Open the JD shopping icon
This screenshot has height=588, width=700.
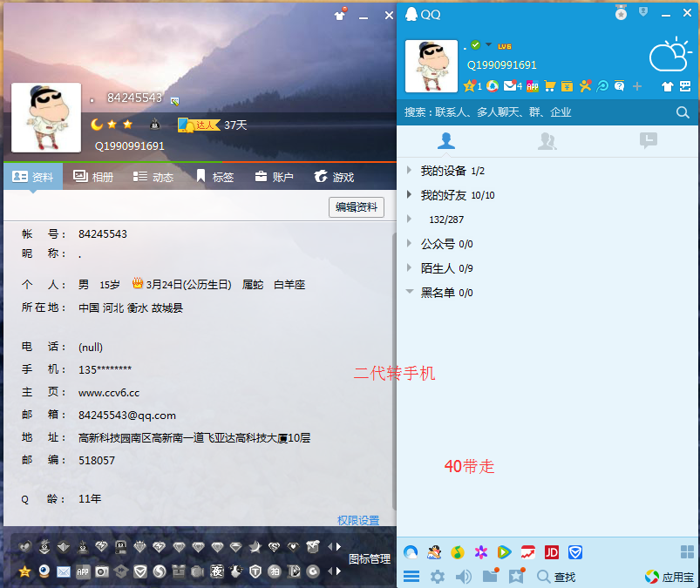[552, 552]
